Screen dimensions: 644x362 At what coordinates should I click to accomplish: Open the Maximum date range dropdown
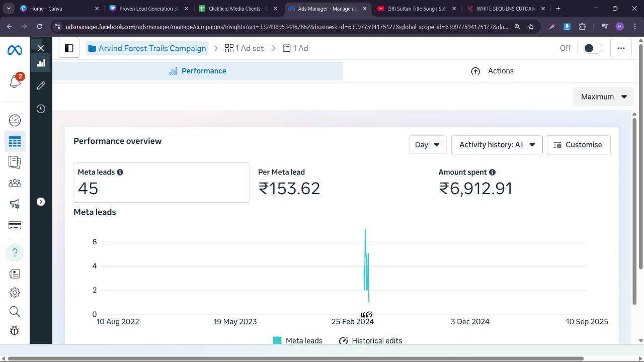click(x=603, y=97)
